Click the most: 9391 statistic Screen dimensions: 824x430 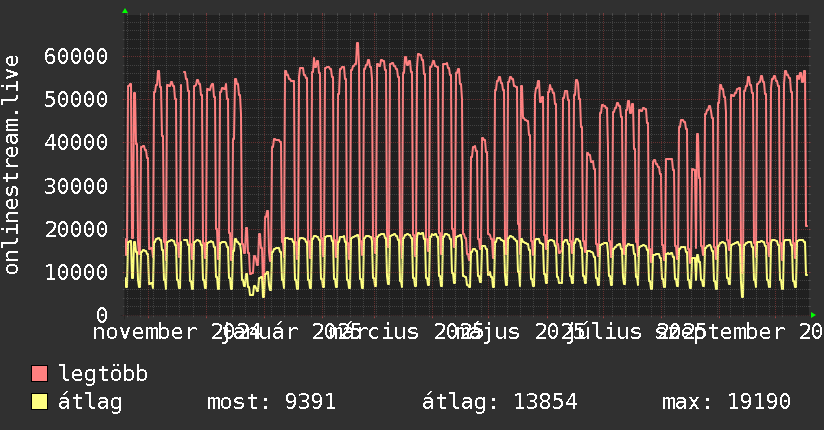(x=271, y=403)
